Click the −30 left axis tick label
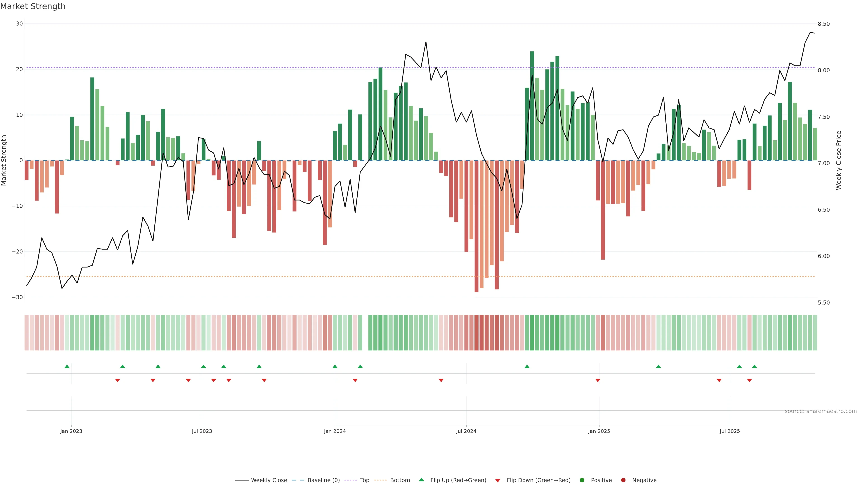The width and height of the screenshot is (868, 488). pyautogui.click(x=17, y=297)
